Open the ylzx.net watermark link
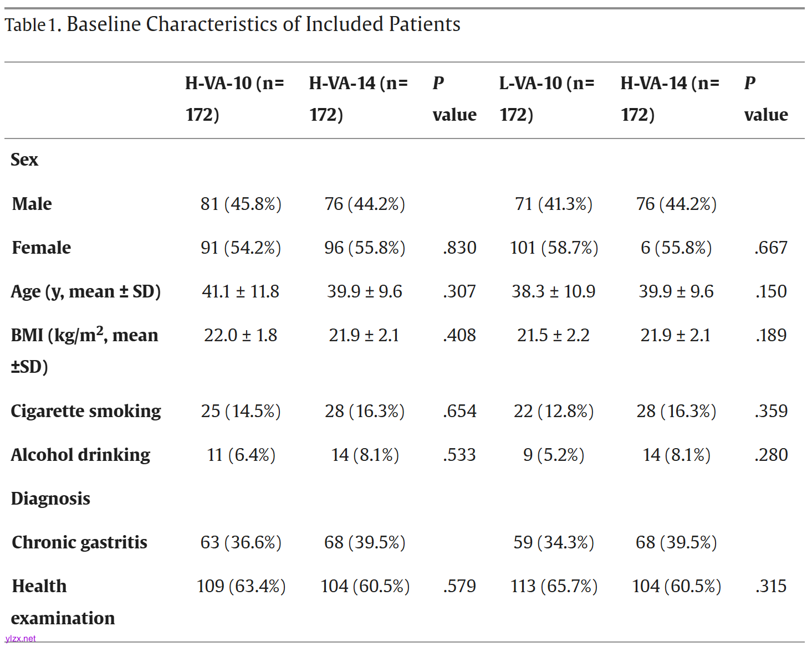 click(21, 639)
